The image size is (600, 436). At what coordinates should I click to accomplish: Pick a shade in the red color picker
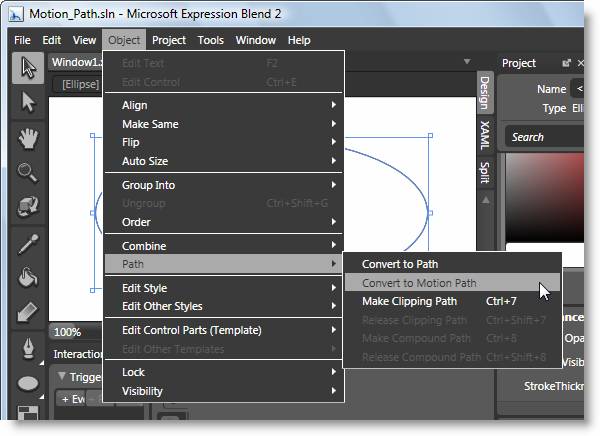click(x=545, y=198)
